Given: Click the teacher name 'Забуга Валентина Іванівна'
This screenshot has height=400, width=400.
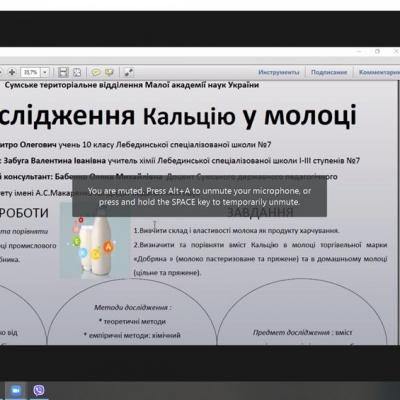Looking at the screenshot, I should pos(55,161).
